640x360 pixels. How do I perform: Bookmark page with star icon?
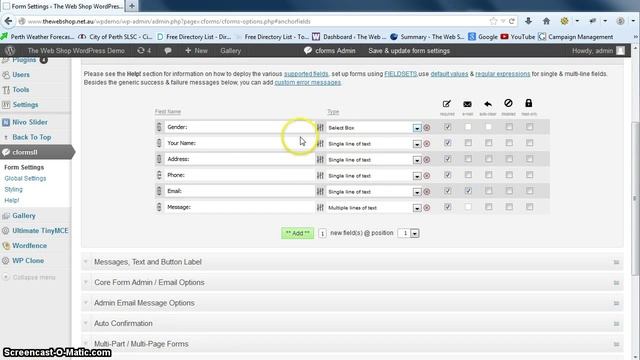tap(493, 21)
